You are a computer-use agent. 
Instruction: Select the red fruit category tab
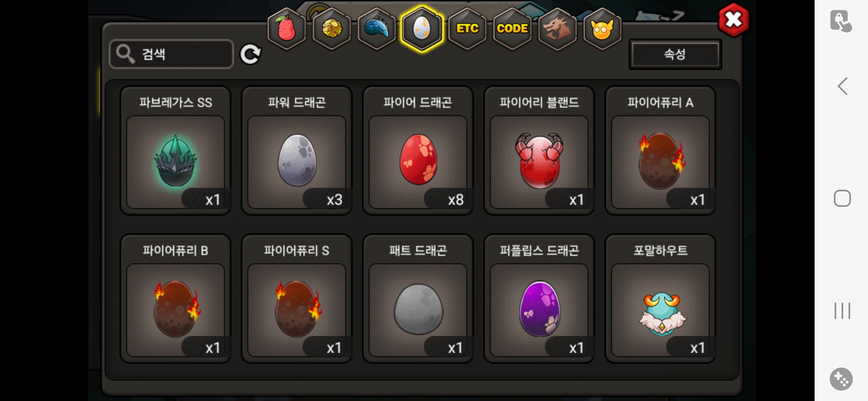tap(286, 29)
